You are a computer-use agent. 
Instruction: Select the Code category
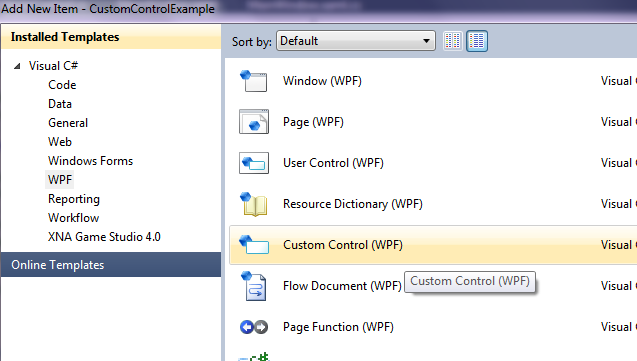coord(62,85)
